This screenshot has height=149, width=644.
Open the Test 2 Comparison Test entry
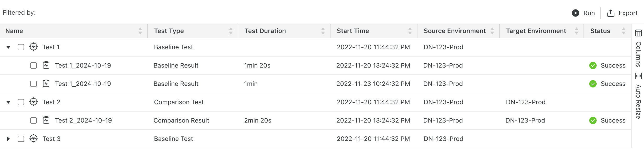click(x=52, y=102)
